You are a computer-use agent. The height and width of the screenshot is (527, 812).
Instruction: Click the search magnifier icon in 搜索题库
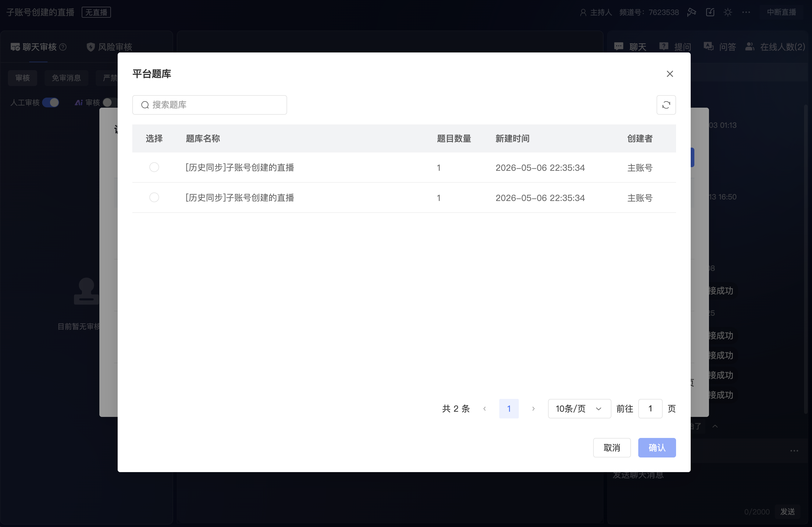coord(145,105)
